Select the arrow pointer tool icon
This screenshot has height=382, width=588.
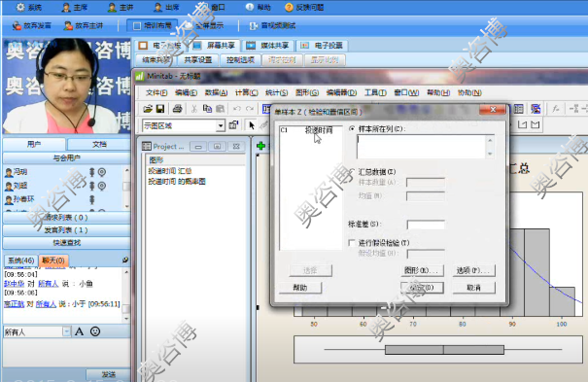click(x=252, y=125)
